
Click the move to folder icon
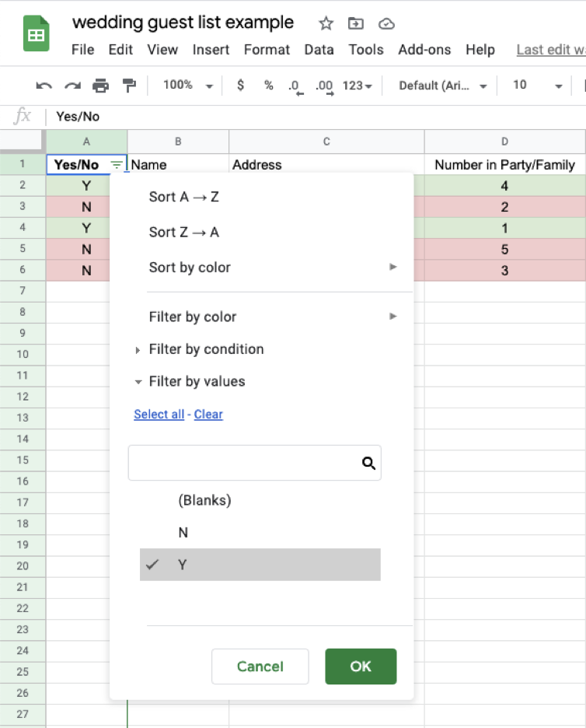(x=356, y=23)
